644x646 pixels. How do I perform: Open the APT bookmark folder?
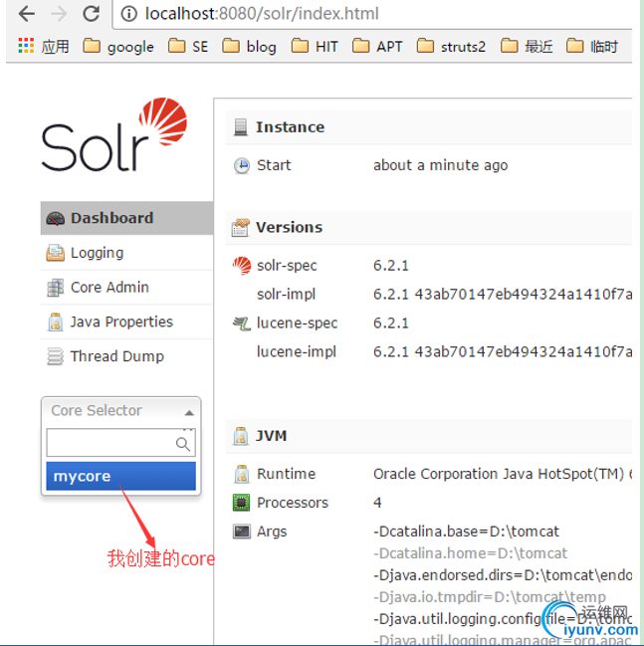pyautogui.click(x=377, y=46)
